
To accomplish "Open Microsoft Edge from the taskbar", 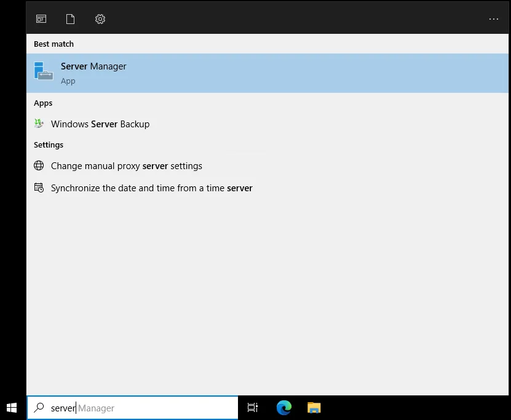I will [283, 407].
